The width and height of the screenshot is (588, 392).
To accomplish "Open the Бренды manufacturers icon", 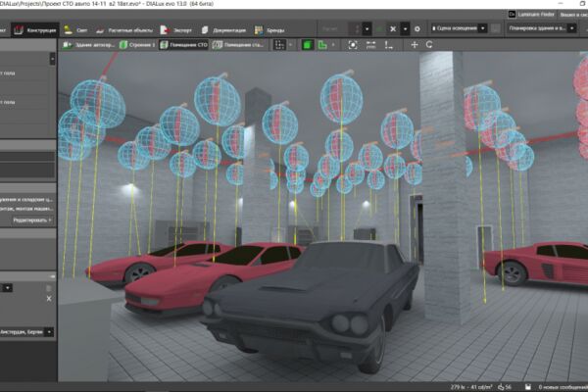I will tap(259, 30).
